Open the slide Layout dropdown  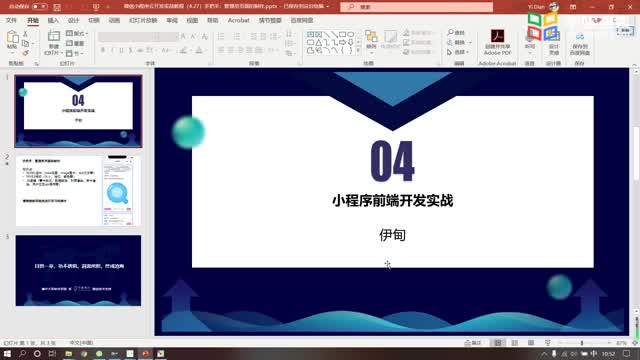point(76,33)
